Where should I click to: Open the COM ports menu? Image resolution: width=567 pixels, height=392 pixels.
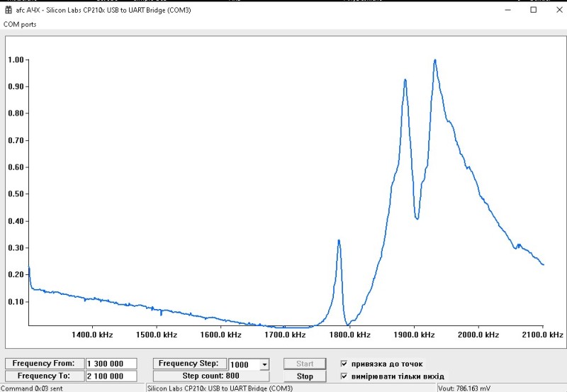tap(20, 24)
